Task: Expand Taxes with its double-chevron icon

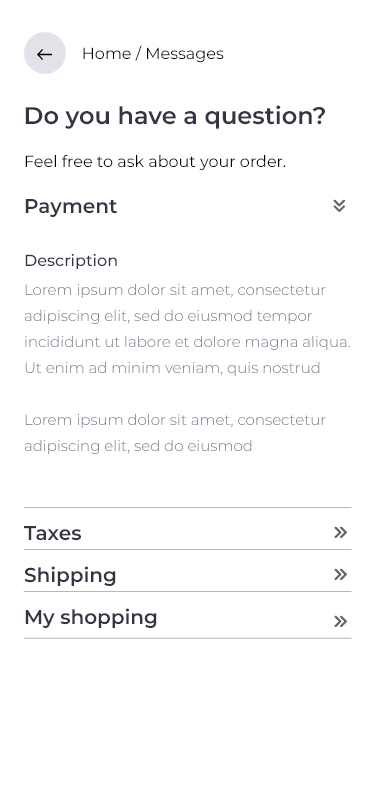Action: tap(340, 532)
